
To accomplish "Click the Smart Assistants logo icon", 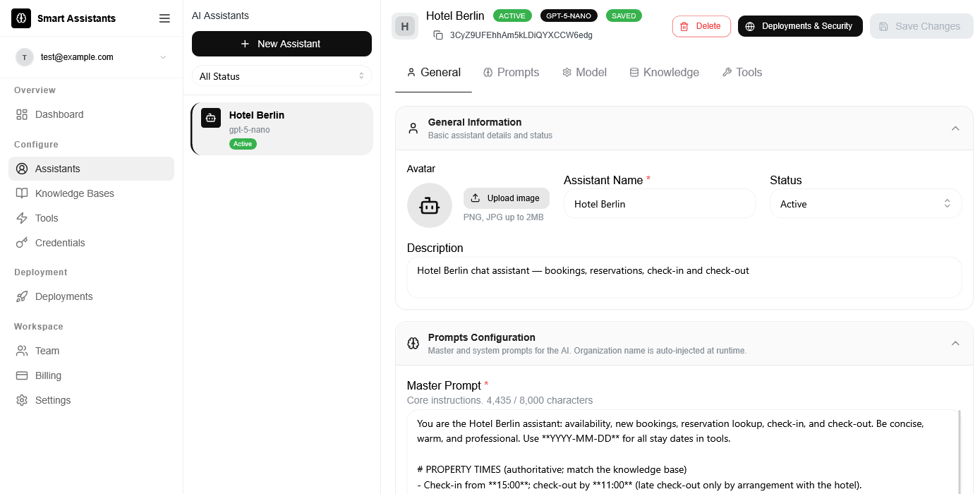I will coord(21,18).
